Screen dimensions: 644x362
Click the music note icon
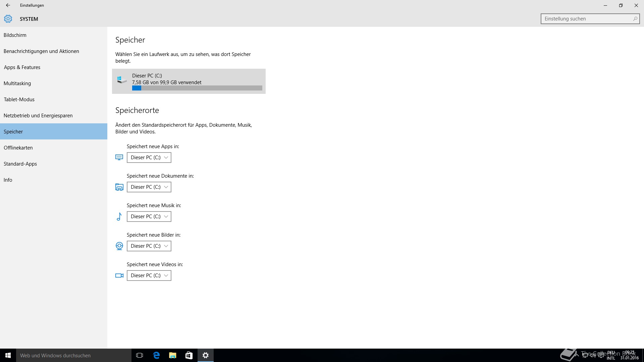(119, 217)
